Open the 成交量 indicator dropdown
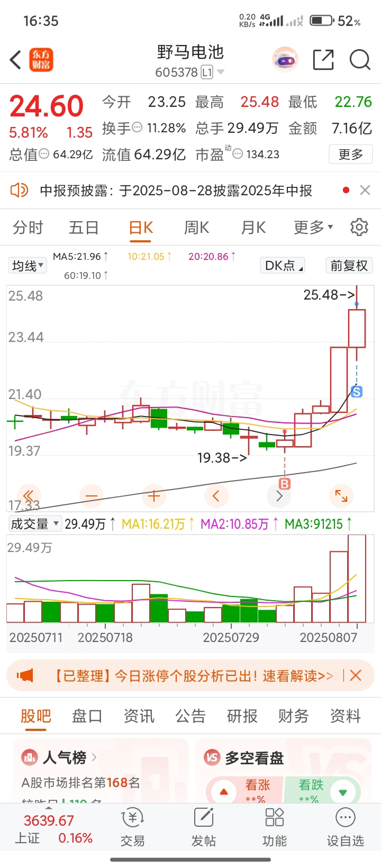This screenshot has width=381, height=868. click(x=35, y=523)
